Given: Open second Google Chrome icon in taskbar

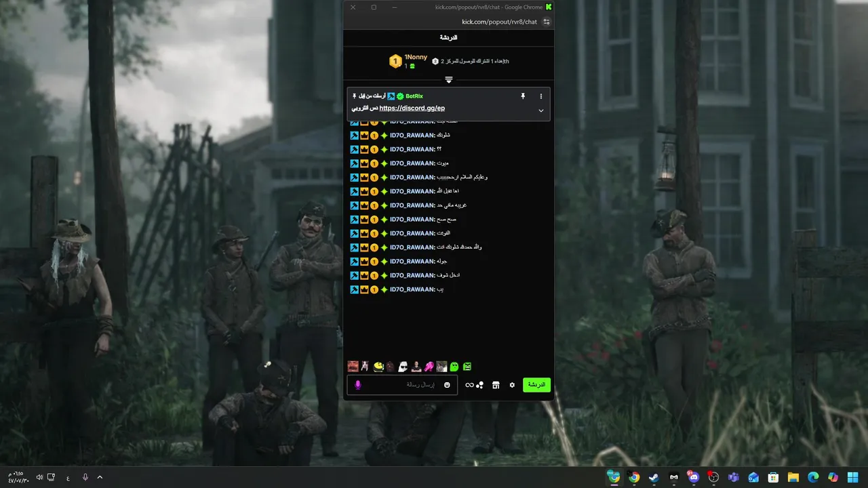Looking at the screenshot, I should 634,477.
